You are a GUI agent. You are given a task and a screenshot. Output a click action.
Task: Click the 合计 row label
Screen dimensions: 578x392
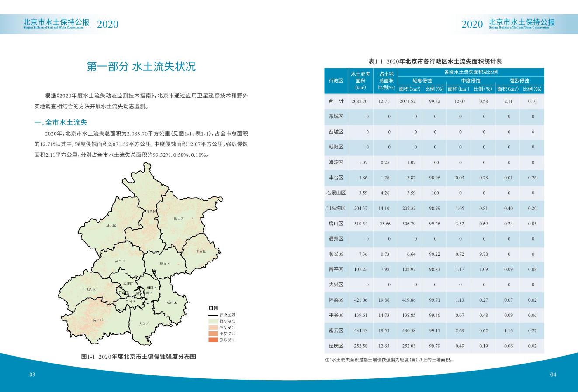pos(336,101)
